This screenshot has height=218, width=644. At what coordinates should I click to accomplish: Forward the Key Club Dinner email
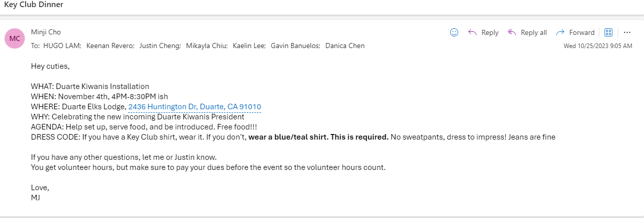575,32
